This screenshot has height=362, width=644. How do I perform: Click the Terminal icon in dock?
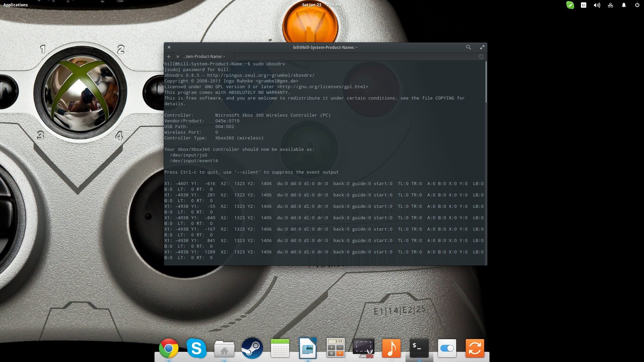[419, 348]
